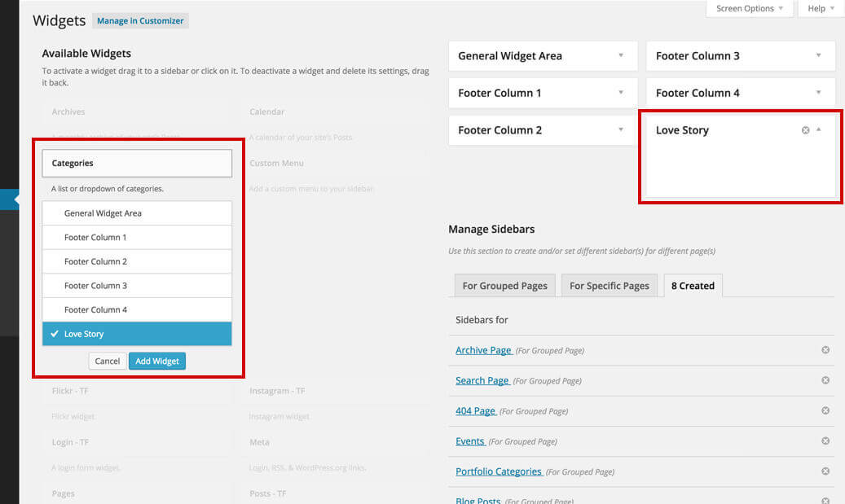Switch to the For Specific Pages tab

609,286
